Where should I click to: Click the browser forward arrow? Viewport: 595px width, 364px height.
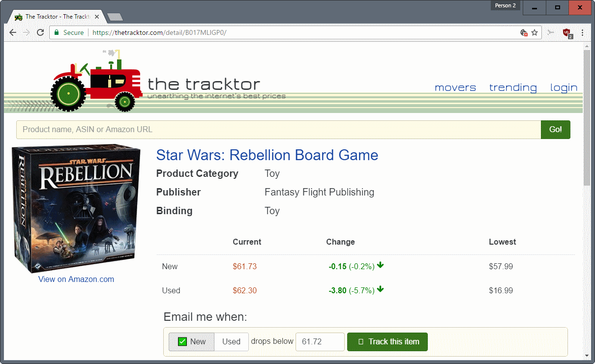pos(27,32)
